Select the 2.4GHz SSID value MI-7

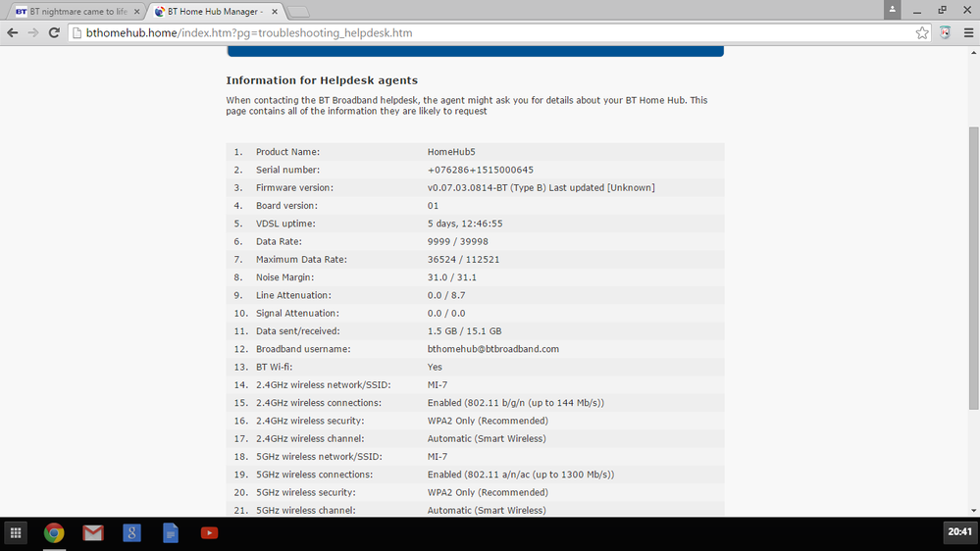[x=438, y=385]
